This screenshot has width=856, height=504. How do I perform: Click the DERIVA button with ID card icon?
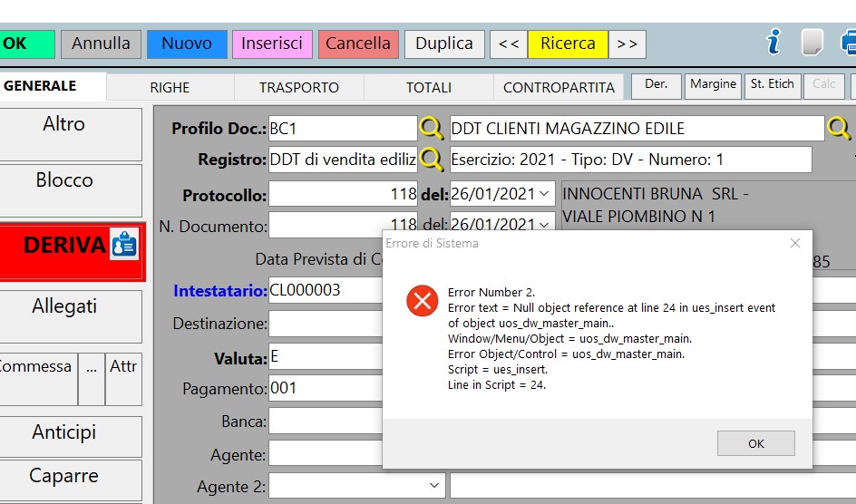[72, 245]
